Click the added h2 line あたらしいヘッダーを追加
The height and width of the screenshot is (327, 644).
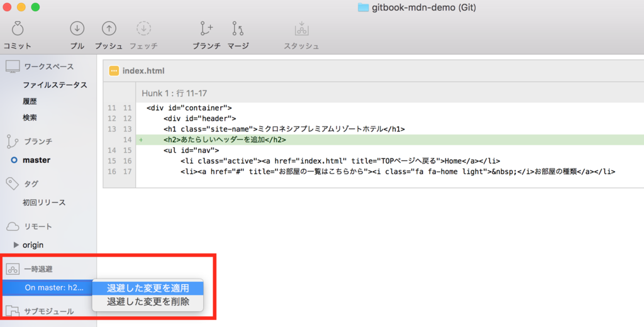pyautogui.click(x=225, y=140)
